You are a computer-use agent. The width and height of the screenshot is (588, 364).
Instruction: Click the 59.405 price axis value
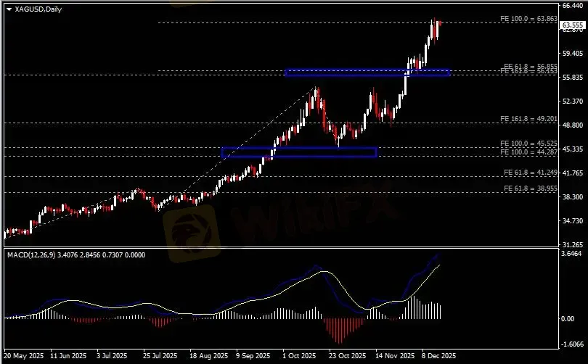573,53
